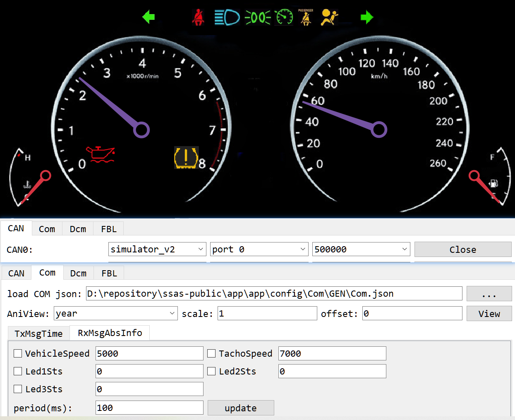Click the yellow airbag warning indicator

point(329,17)
